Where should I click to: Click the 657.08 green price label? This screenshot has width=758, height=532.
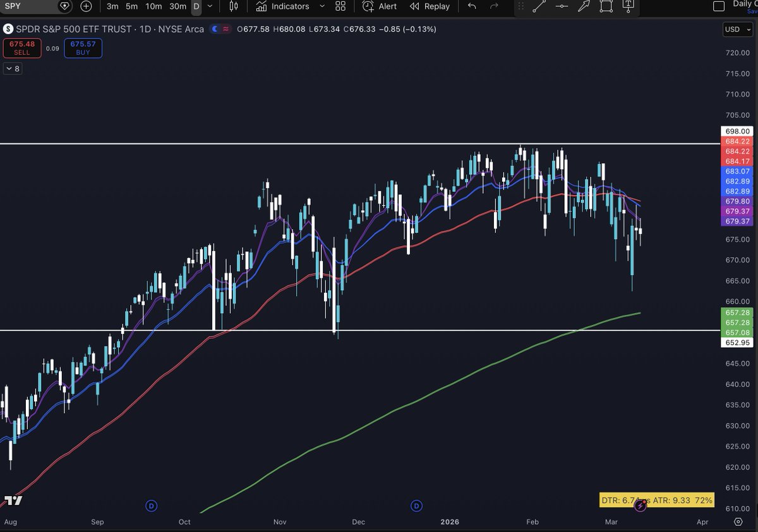pos(736,333)
